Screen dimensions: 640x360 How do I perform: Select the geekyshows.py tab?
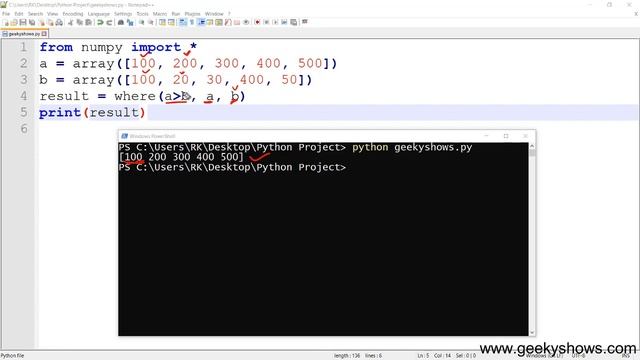coord(24,34)
